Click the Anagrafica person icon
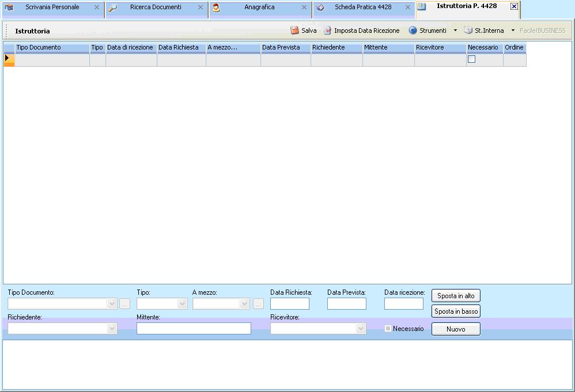Viewport: 575px width, 392px height. pyautogui.click(x=217, y=7)
